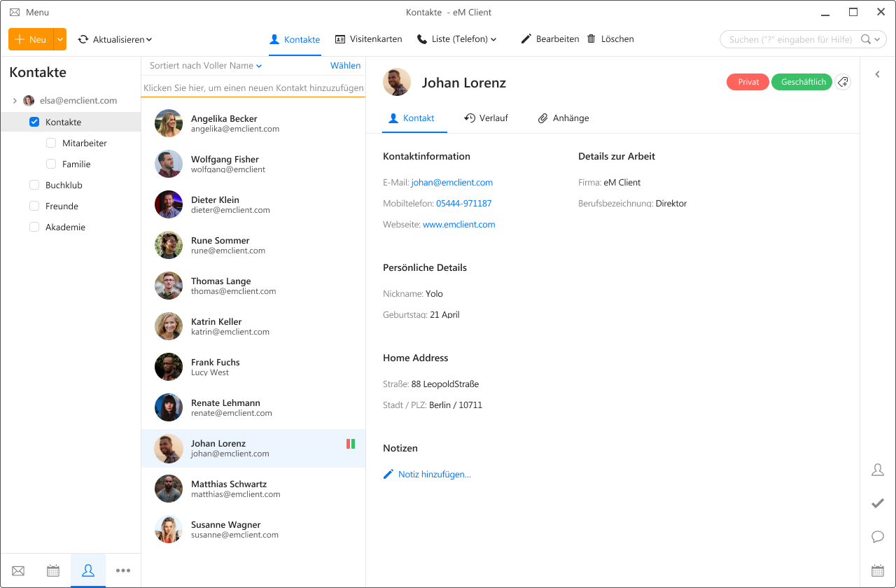
Task: Click Notiz hinzufügen link
Action: (434, 475)
